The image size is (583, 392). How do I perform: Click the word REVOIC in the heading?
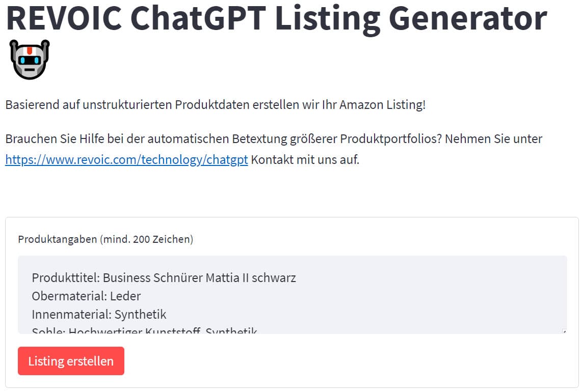tap(64, 18)
